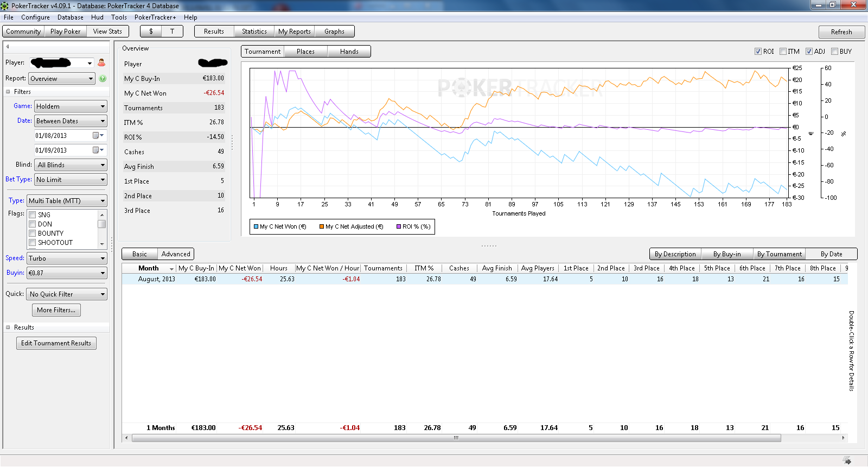Select the August, 2013 table row
Screen dimensions: 868x467
484,279
